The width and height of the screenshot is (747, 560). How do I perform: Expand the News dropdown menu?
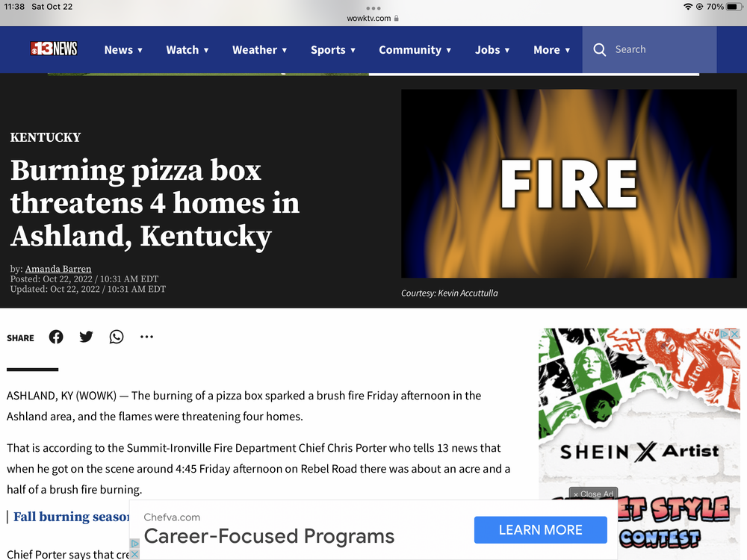[123, 49]
